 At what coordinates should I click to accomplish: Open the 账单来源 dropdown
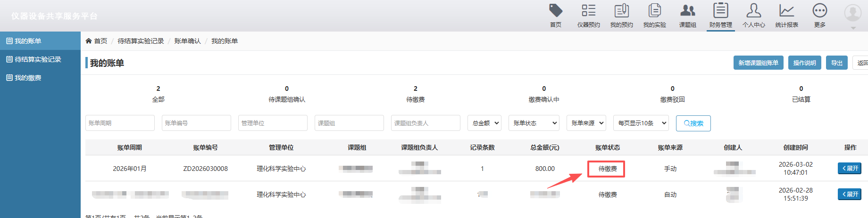click(586, 123)
